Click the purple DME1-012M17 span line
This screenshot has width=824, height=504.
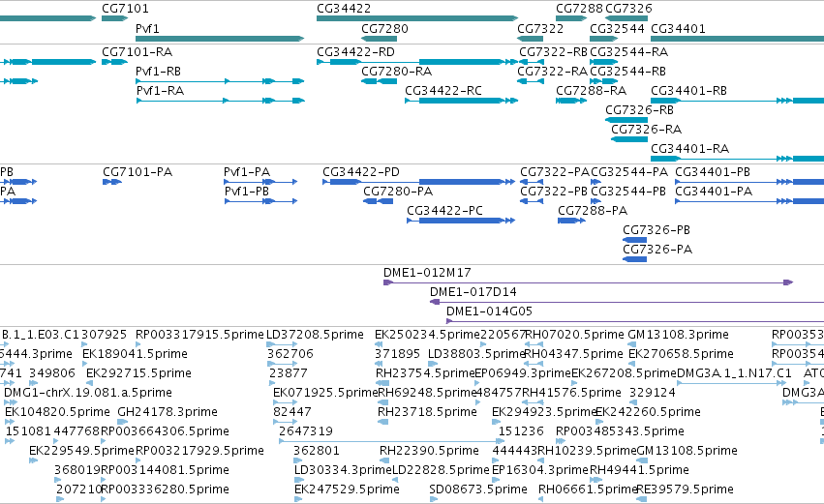[588, 283]
